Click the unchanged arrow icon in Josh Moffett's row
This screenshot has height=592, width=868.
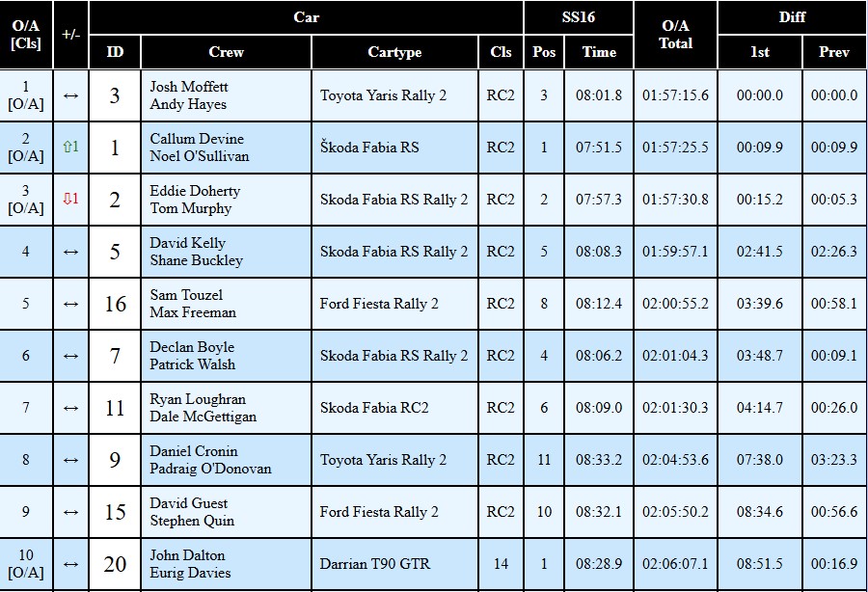pyautogui.click(x=70, y=95)
